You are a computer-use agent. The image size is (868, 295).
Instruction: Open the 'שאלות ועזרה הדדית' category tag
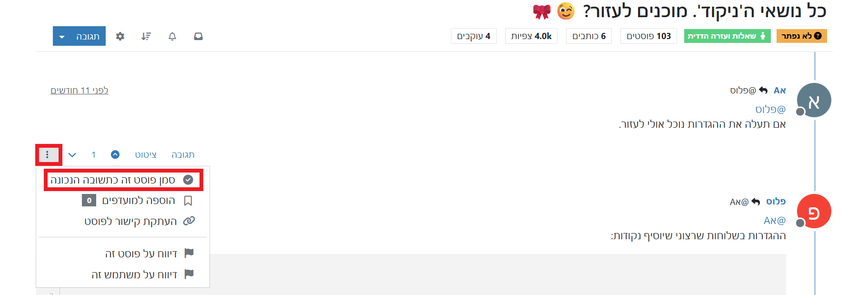pyautogui.click(x=727, y=36)
